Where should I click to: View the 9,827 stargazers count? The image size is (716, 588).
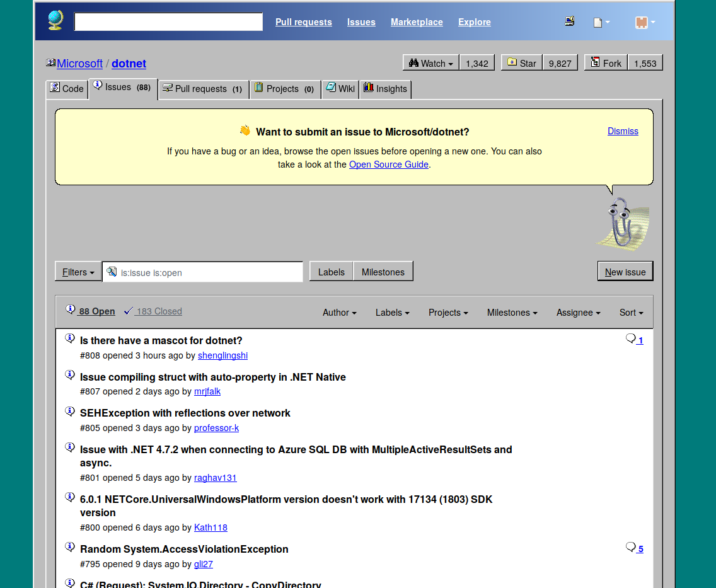pyautogui.click(x=560, y=63)
